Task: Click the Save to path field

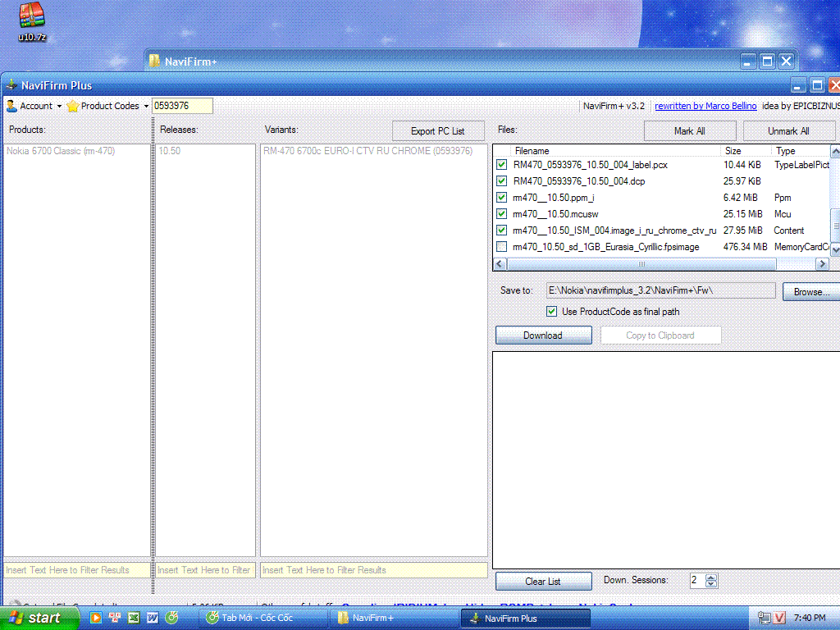Action: click(660, 290)
